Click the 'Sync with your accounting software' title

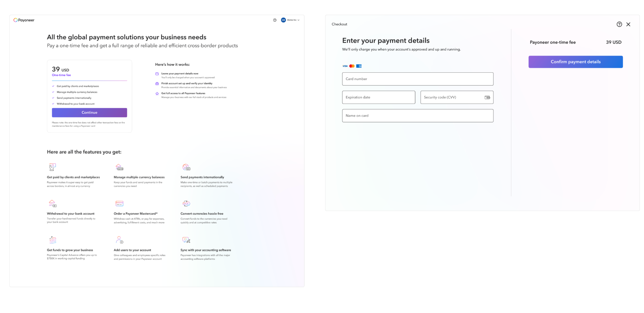pyautogui.click(x=206, y=250)
